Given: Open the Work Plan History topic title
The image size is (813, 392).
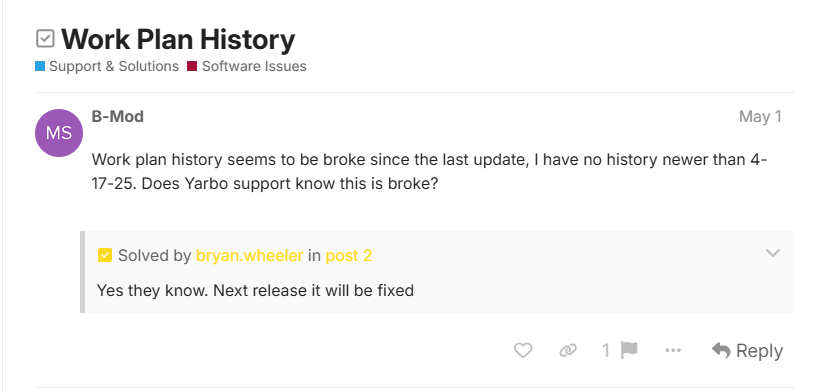Looking at the screenshot, I should coord(178,39).
